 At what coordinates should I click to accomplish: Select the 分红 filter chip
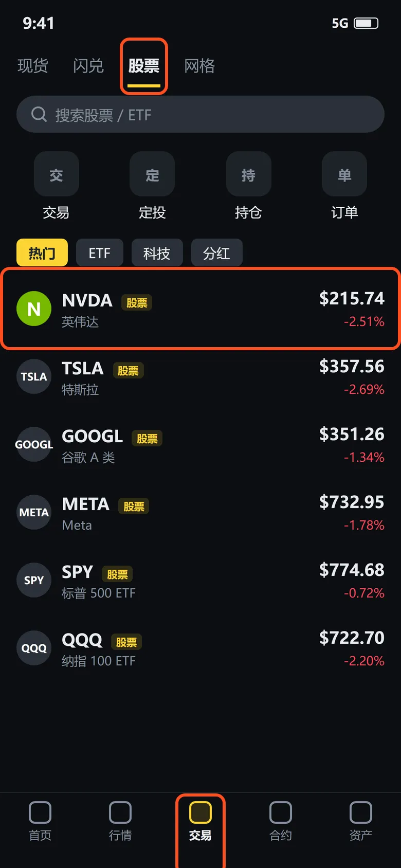[x=217, y=252]
